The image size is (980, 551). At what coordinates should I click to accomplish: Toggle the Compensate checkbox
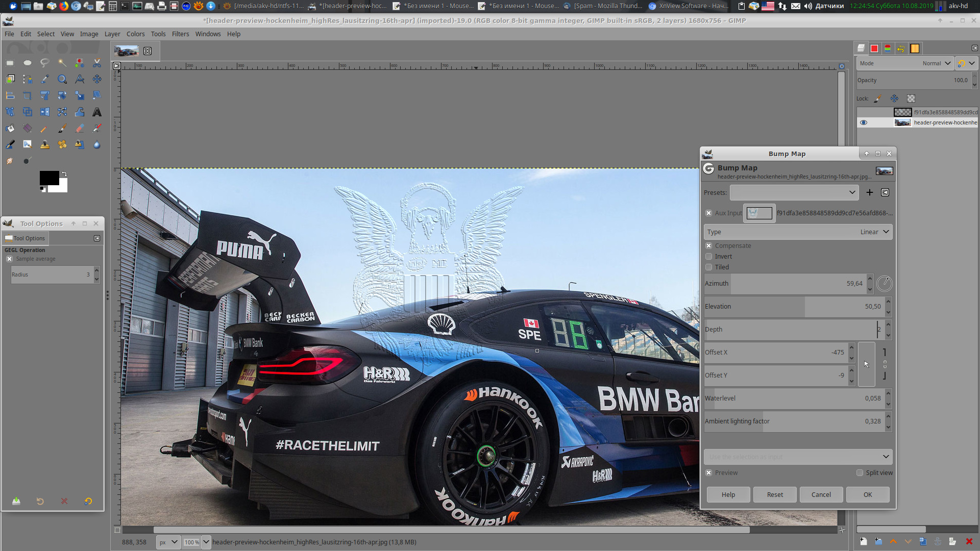coord(708,246)
